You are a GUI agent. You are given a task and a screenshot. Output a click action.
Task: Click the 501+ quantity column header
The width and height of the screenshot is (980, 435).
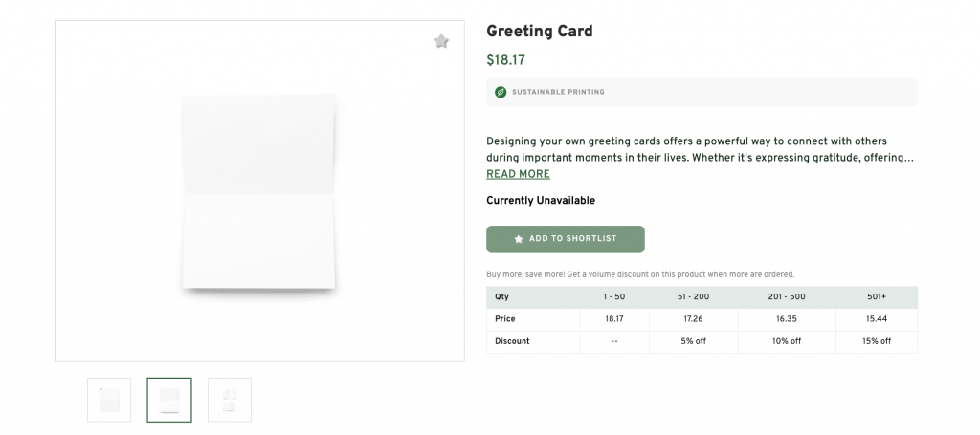click(x=877, y=297)
